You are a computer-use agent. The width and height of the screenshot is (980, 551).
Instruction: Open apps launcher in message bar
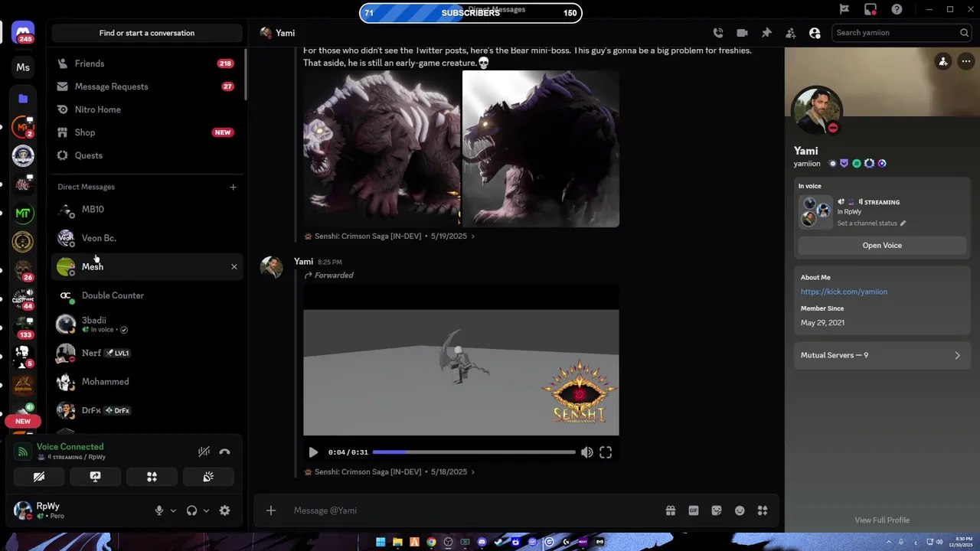pos(763,510)
